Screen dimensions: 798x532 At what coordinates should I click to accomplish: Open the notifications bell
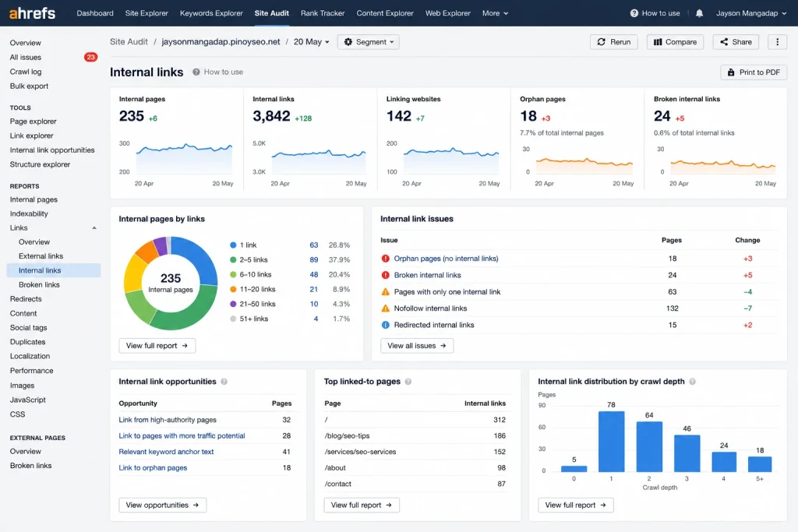coord(699,13)
